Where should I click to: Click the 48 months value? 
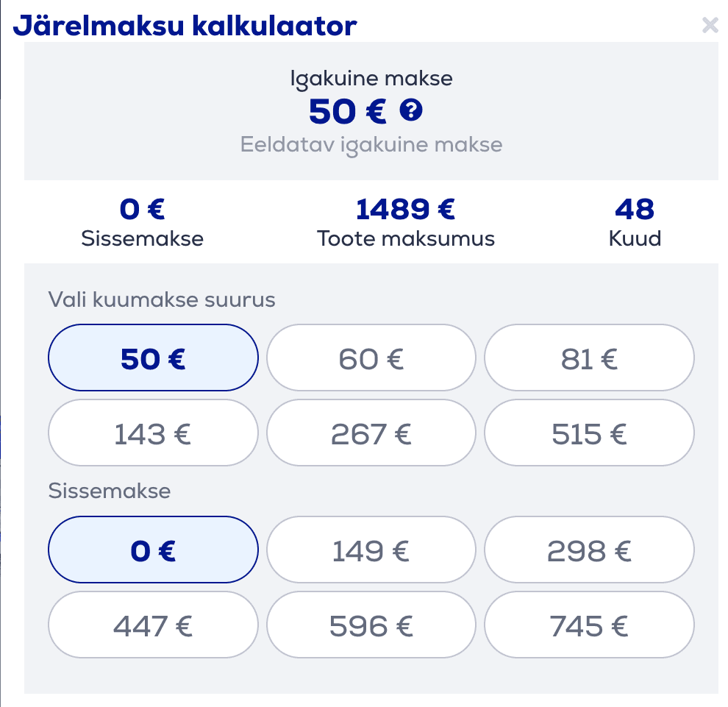pos(635,210)
